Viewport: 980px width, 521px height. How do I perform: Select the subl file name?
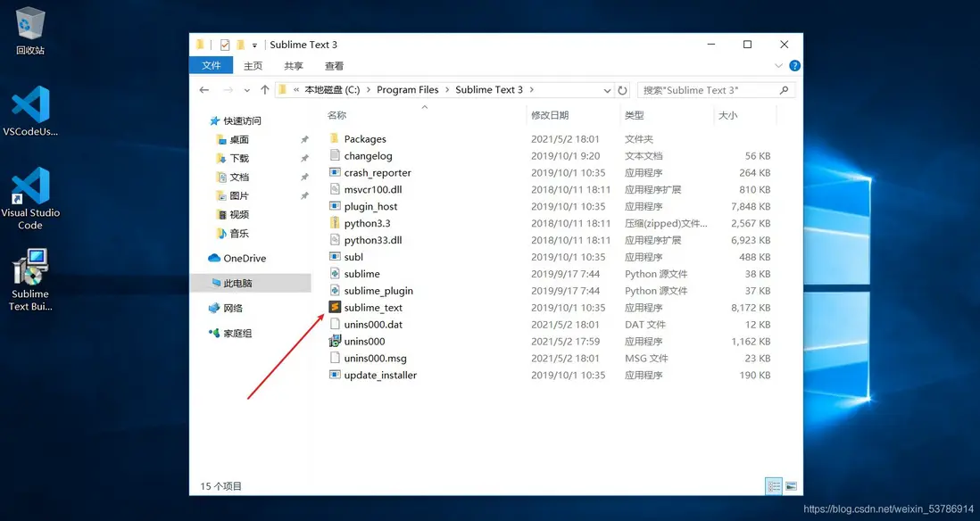[x=353, y=257]
